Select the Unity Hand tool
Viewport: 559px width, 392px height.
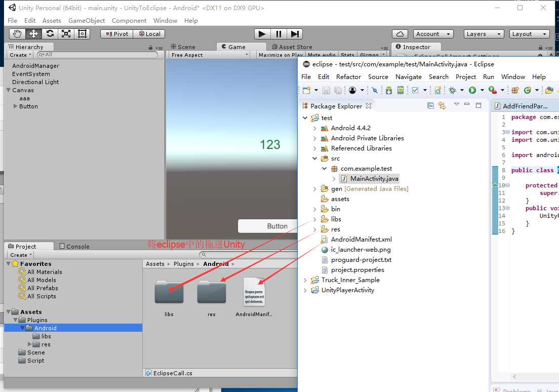[x=17, y=34]
